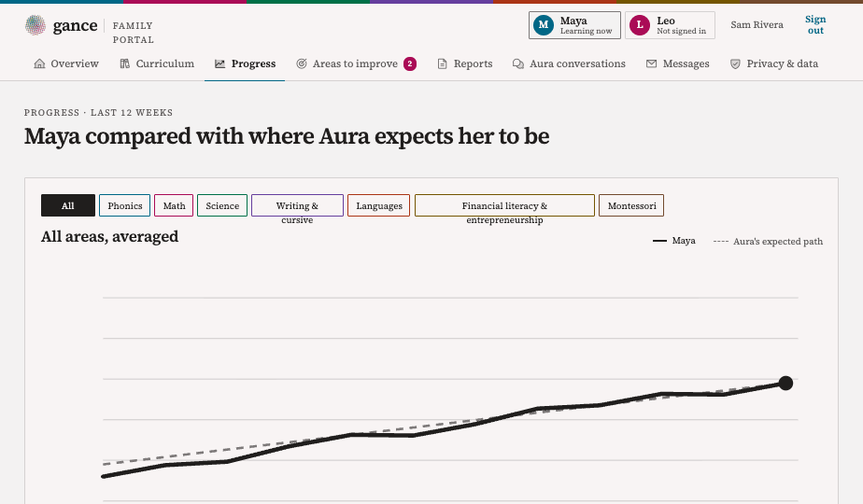Open the Reports tab
This screenshot has height=504, width=863.
coord(464,63)
